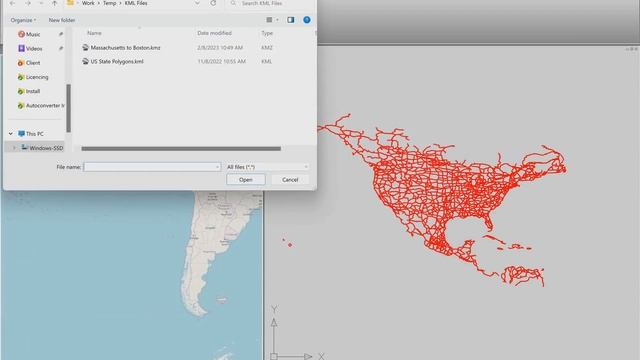Click the navigation pane vertical scrollbar

point(69,108)
